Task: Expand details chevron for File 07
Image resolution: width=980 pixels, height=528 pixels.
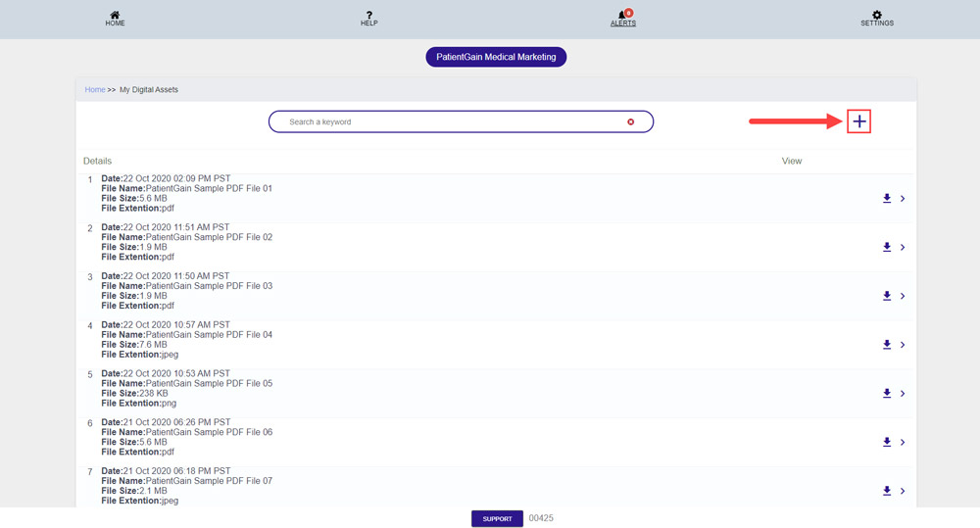Action: (x=903, y=491)
